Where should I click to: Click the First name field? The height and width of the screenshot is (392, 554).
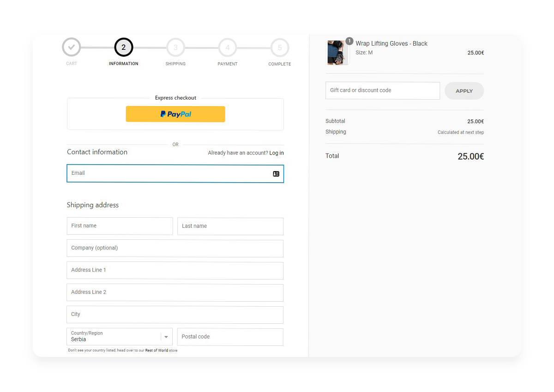click(x=120, y=226)
